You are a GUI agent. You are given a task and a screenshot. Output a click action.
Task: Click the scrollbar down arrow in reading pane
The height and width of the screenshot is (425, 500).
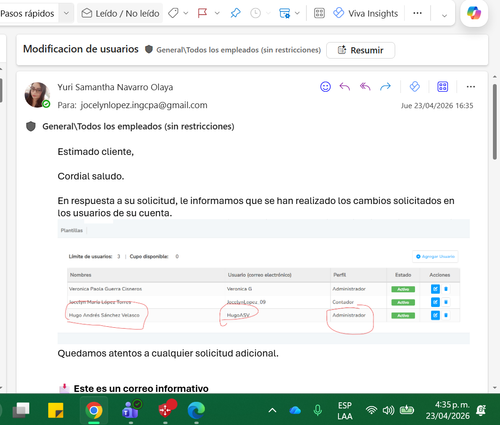tap(495, 388)
